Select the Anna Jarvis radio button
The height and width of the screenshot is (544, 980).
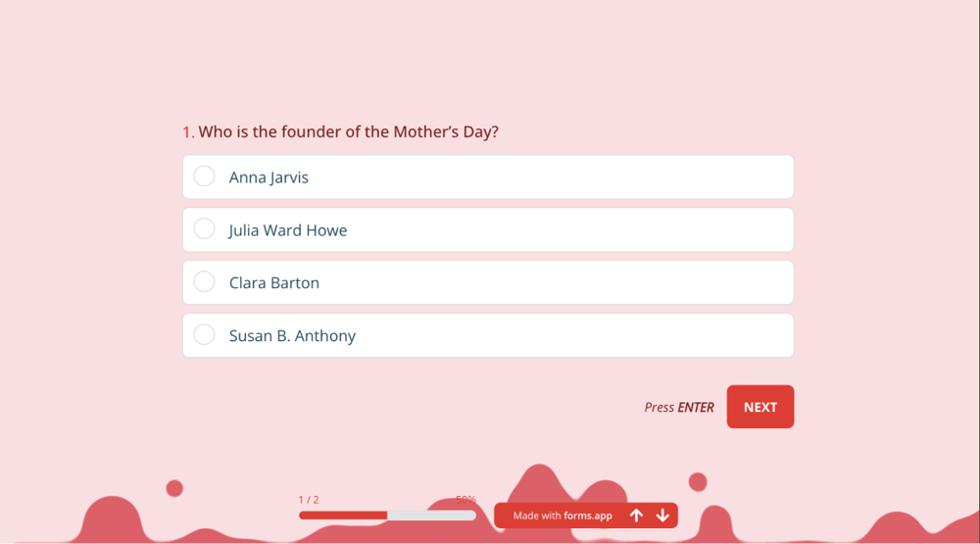coord(204,176)
